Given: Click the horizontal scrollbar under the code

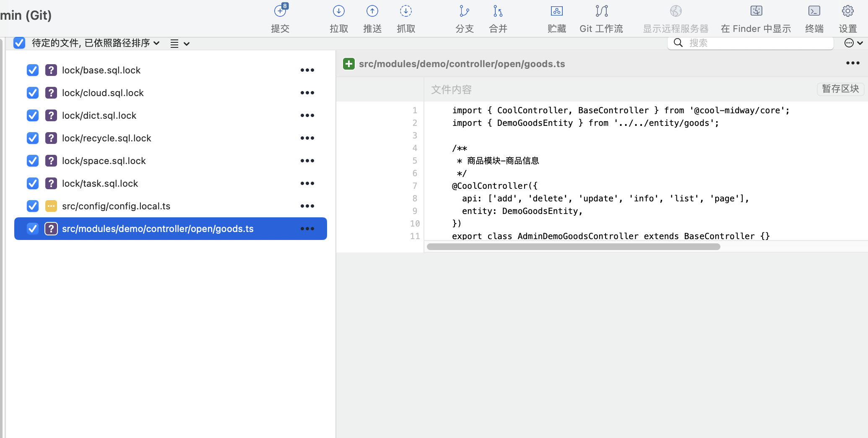Looking at the screenshot, I should coord(573,247).
